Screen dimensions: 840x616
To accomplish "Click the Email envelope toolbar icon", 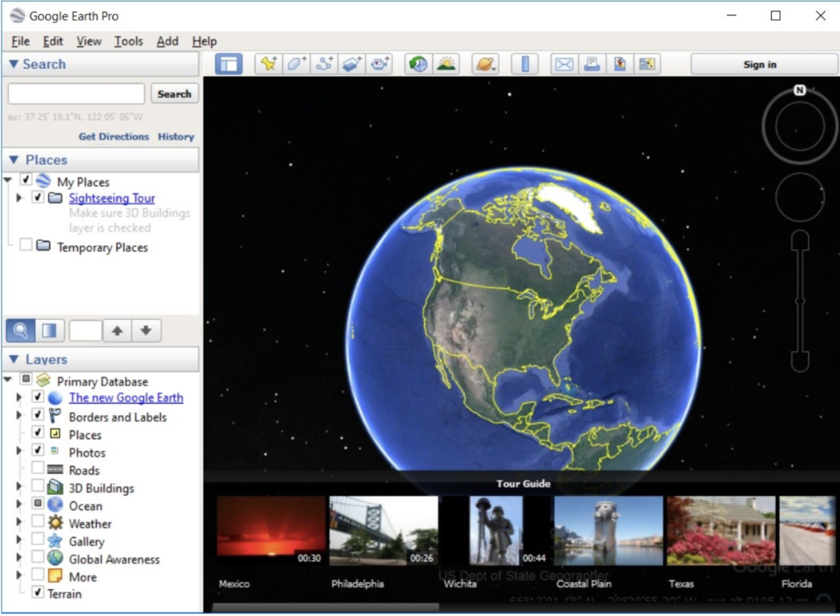I will tap(564, 64).
